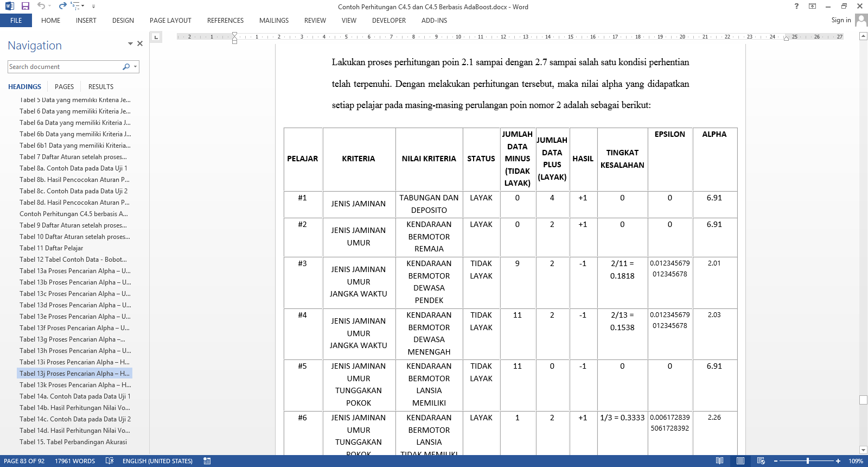
Task: Click Sign in link
Action: [x=841, y=20]
